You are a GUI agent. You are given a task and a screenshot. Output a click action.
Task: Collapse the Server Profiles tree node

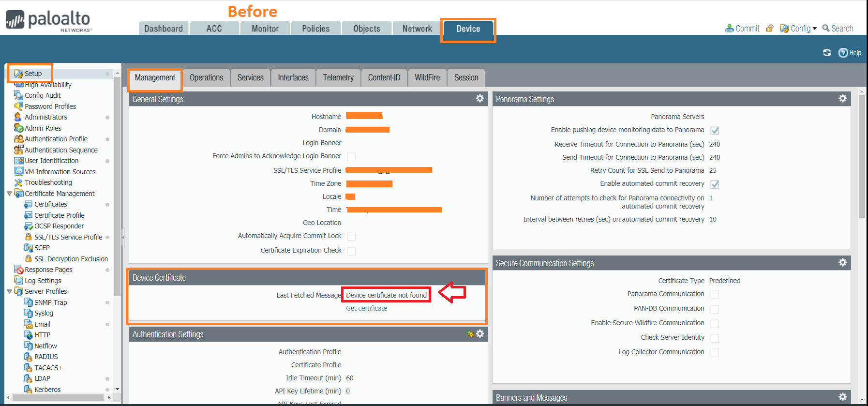(9, 291)
